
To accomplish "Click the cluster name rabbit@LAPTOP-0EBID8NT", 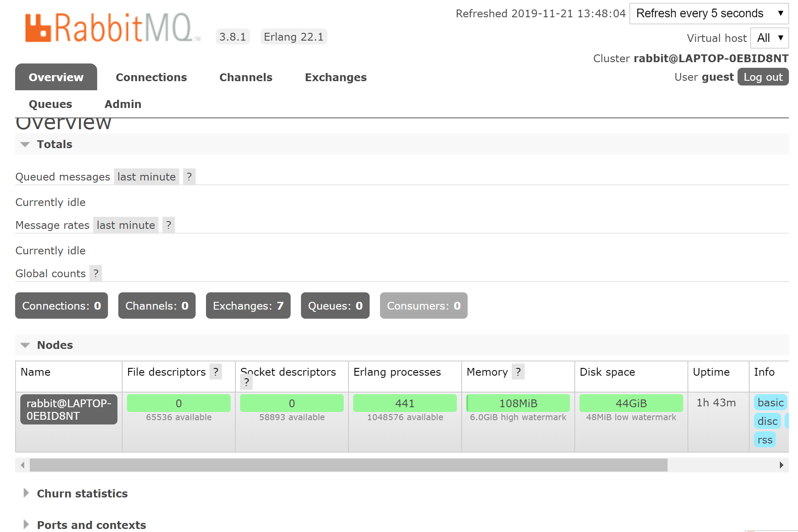I will click(711, 58).
